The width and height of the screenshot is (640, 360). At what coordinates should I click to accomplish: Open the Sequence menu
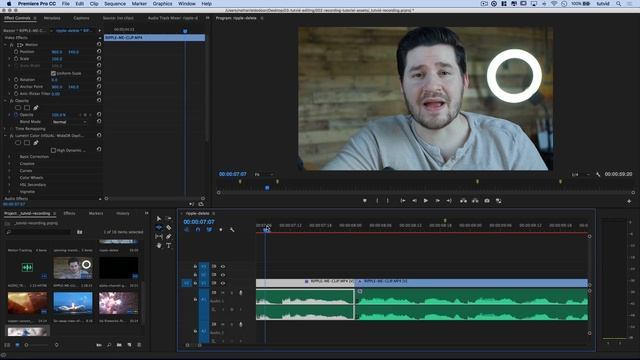pyautogui.click(x=115, y=4)
